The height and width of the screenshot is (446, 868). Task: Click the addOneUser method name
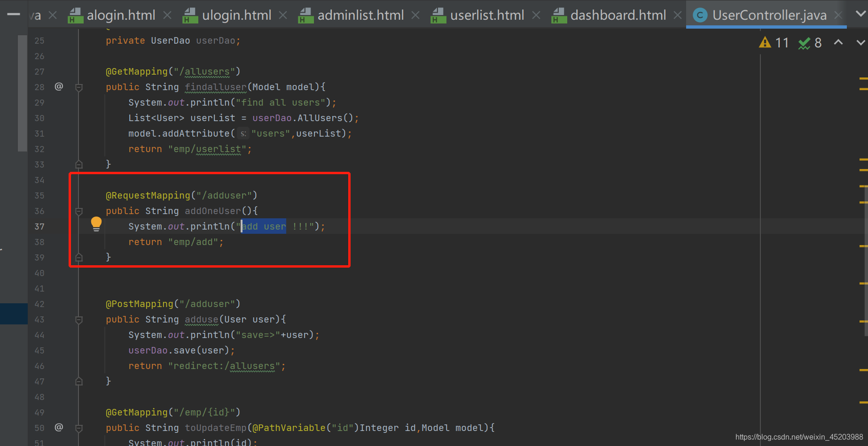pos(213,211)
